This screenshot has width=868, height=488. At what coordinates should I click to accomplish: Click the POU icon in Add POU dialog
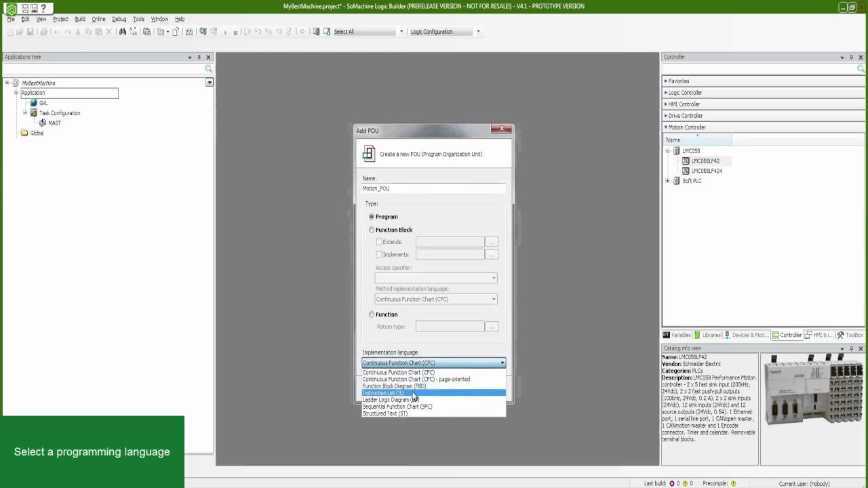[368, 154]
